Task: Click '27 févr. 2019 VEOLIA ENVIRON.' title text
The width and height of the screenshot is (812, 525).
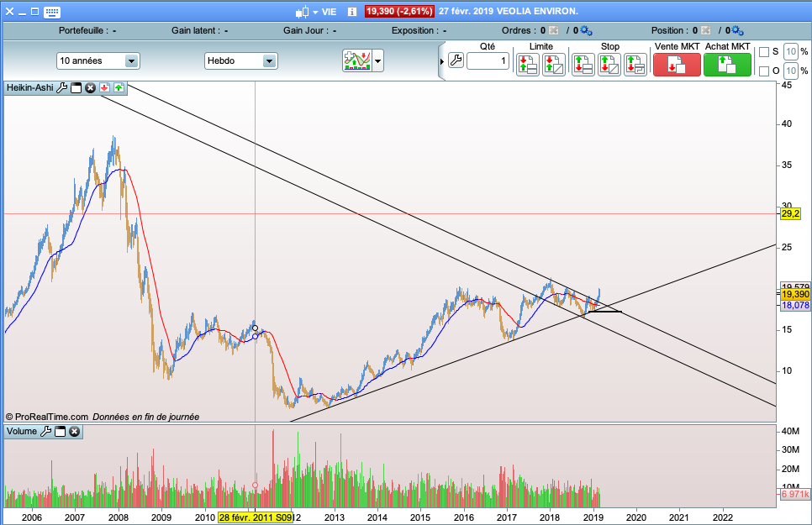Action: coord(508,12)
